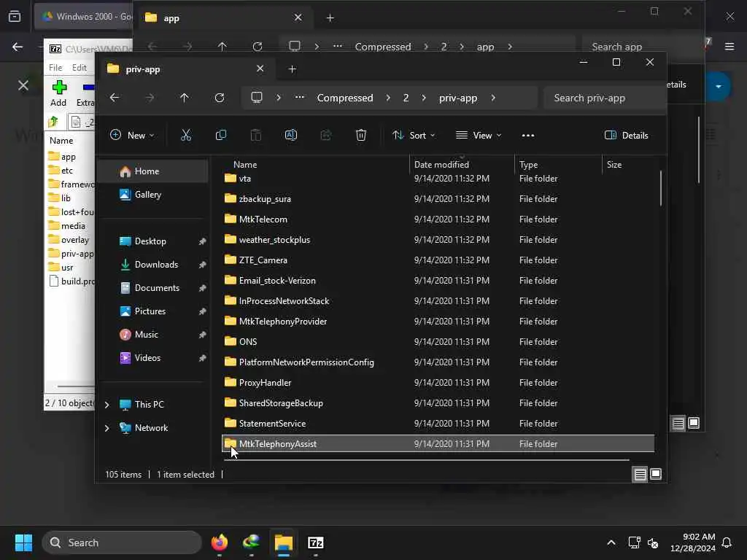Close the priv-app tab

tap(260, 69)
